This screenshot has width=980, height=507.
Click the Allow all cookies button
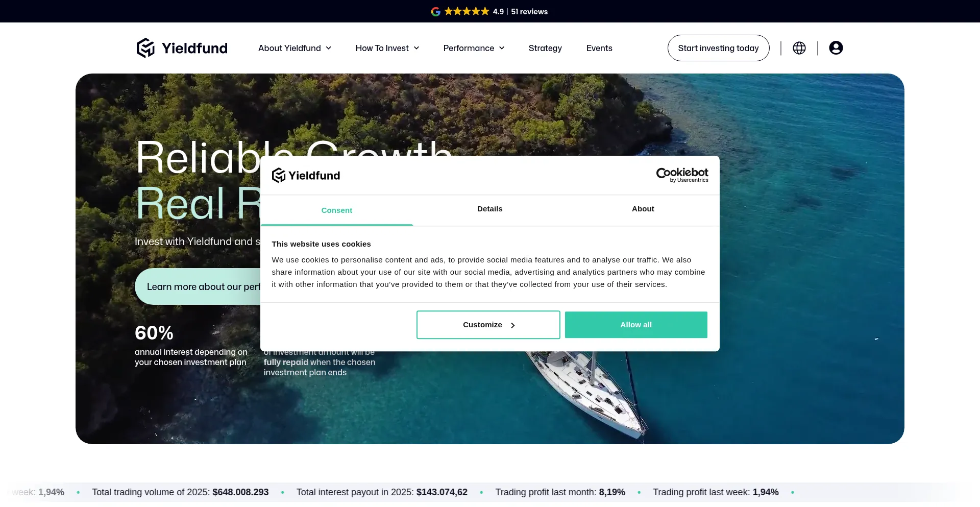(636, 325)
